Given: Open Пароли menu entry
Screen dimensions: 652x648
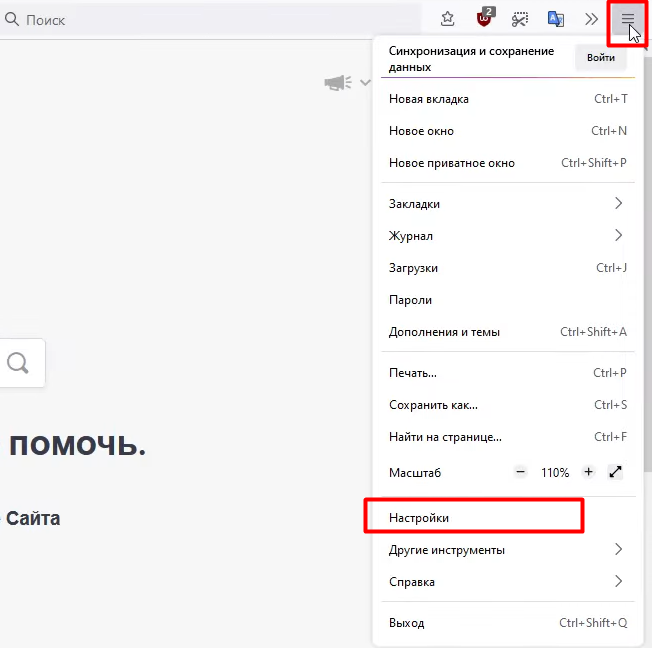Looking at the screenshot, I should 508,300.
